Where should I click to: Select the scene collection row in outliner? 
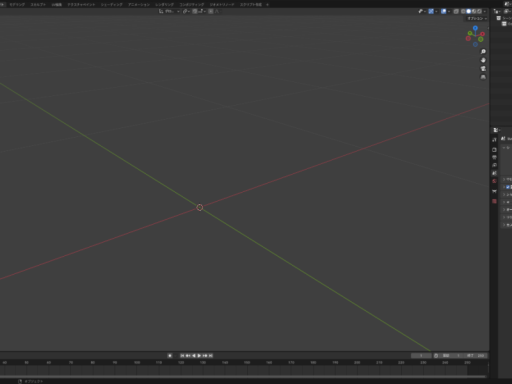[x=505, y=18]
